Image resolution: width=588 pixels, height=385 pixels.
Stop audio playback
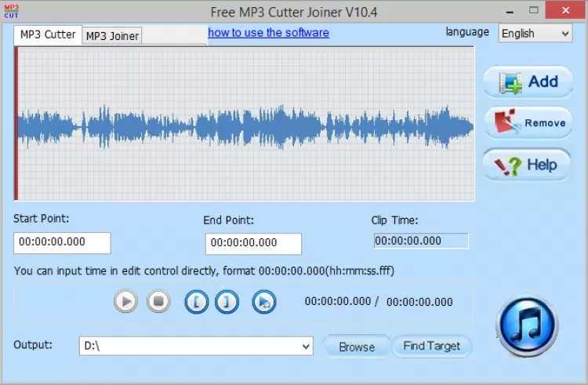pos(158,301)
